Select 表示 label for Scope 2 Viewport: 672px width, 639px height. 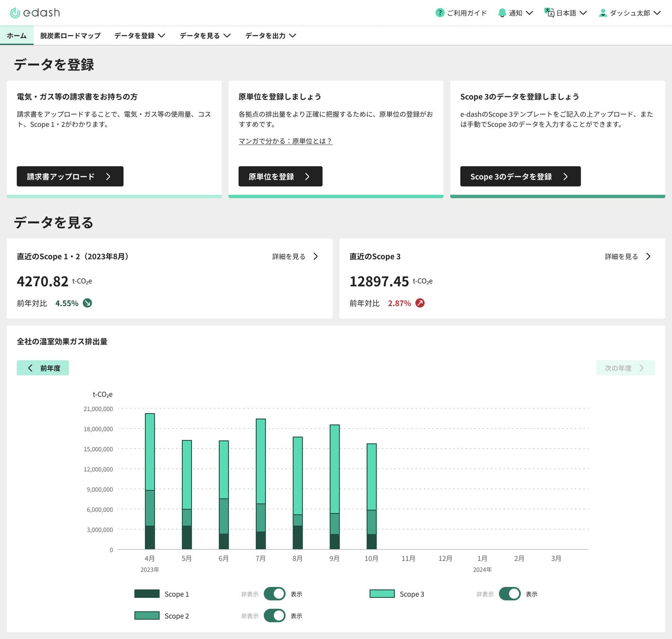[x=296, y=616]
